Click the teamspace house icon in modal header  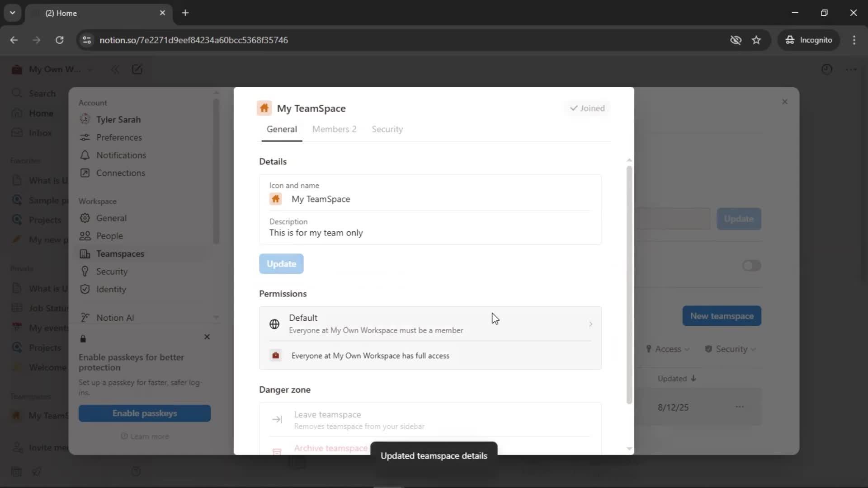coord(264,108)
